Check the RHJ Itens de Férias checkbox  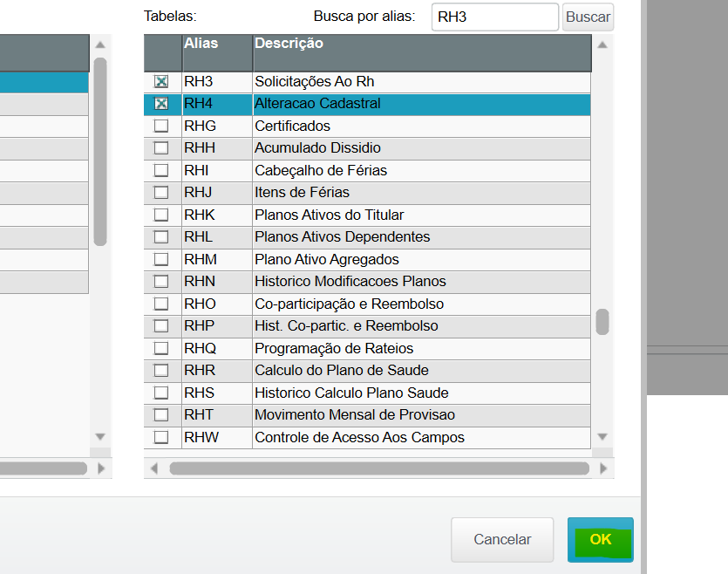pyautogui.click(x=161, y=193)
